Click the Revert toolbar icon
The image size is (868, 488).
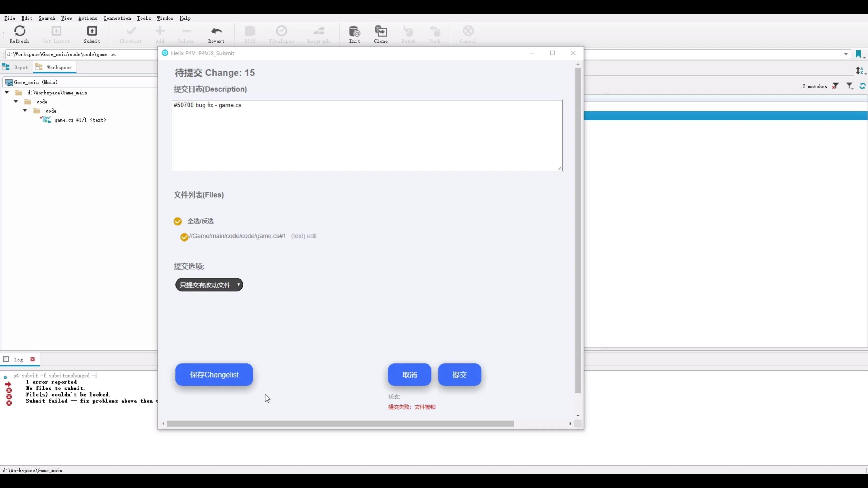click(x=216, y=34)
